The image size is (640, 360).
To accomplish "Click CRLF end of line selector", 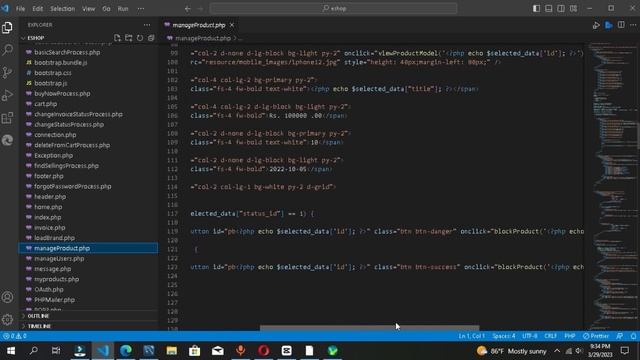I will click(x=551, y=336).
